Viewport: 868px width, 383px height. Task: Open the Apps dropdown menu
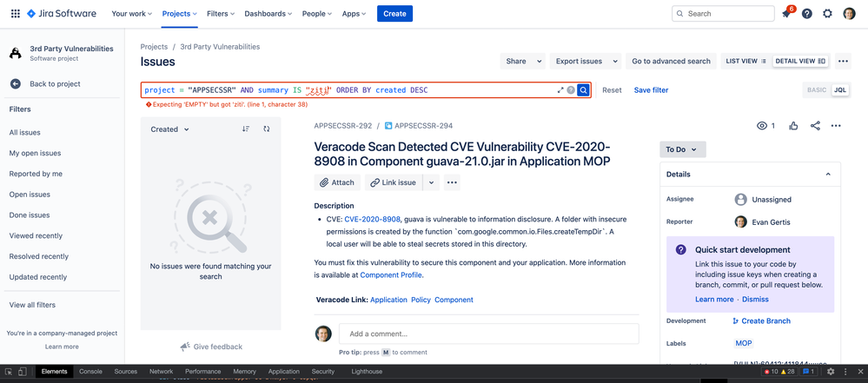click(354, 14)
